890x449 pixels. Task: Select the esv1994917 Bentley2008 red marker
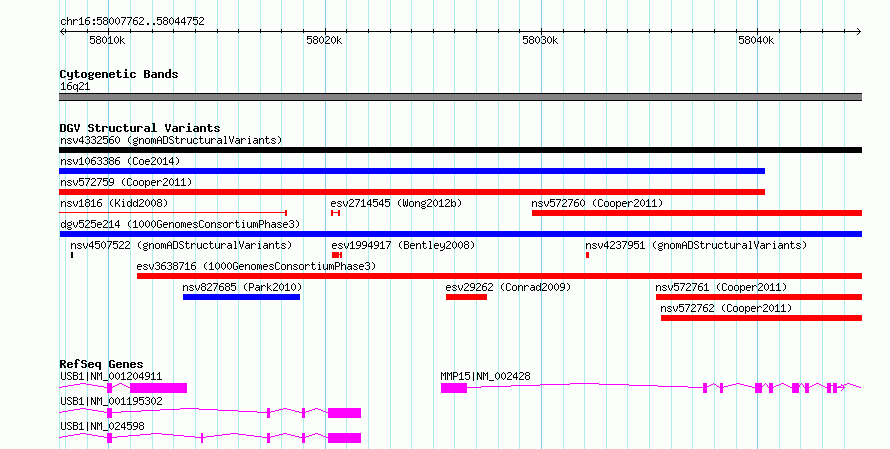point(337,255)
